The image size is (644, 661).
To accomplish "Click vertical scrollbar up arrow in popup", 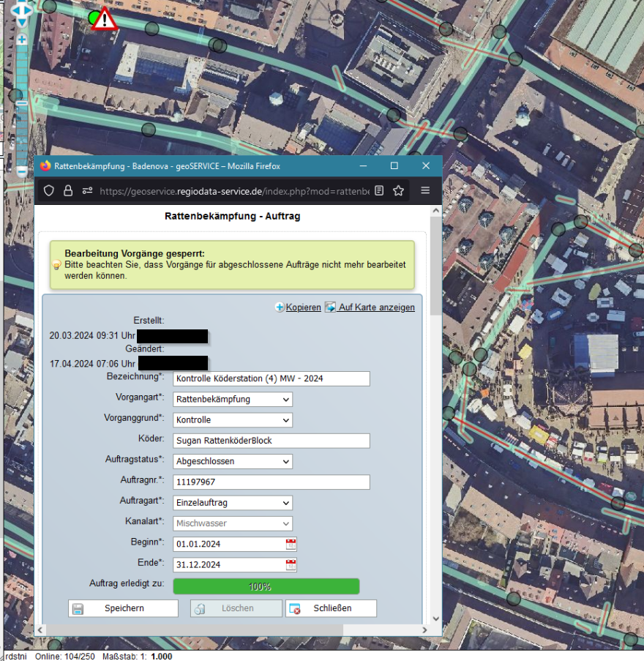I will tap(436, 210).
